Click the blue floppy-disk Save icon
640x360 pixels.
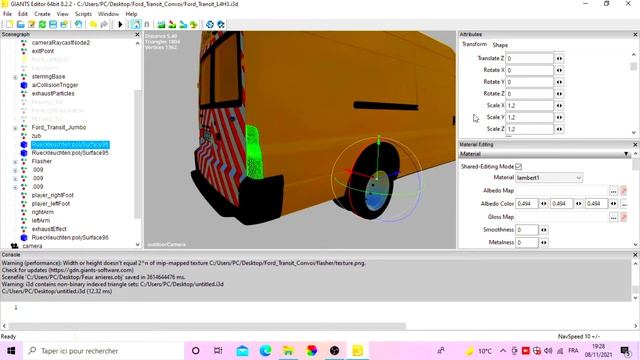point(53,24)
